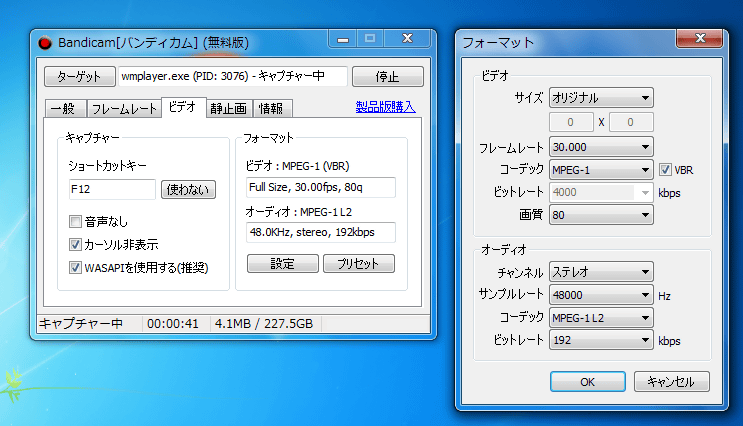Click the 00:00:41 elapsed time in status bar

pyautogui.click(x=172, y=324)
